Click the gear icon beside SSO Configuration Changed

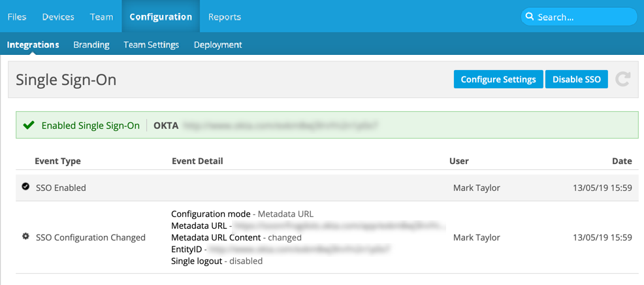tap(25, 237)
